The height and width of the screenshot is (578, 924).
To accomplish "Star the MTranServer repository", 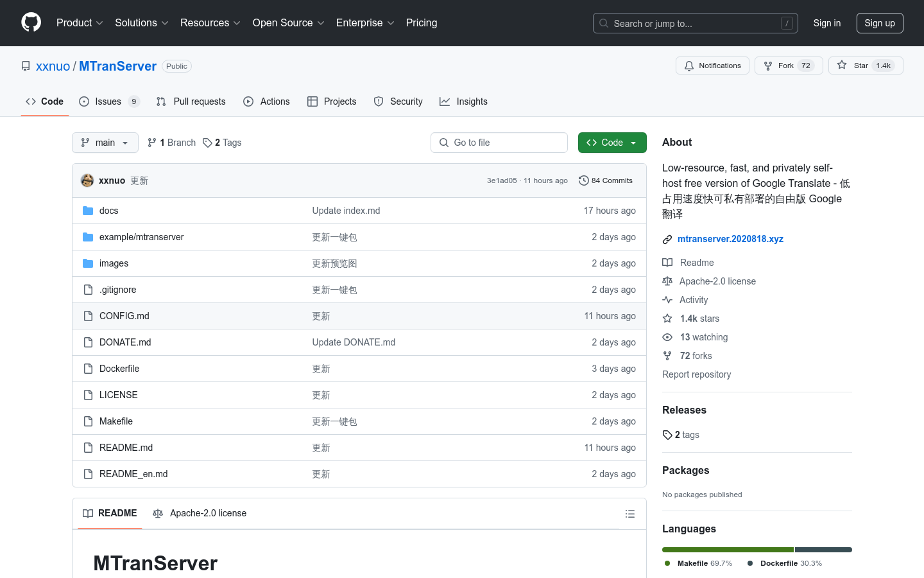I will (865, 66).
